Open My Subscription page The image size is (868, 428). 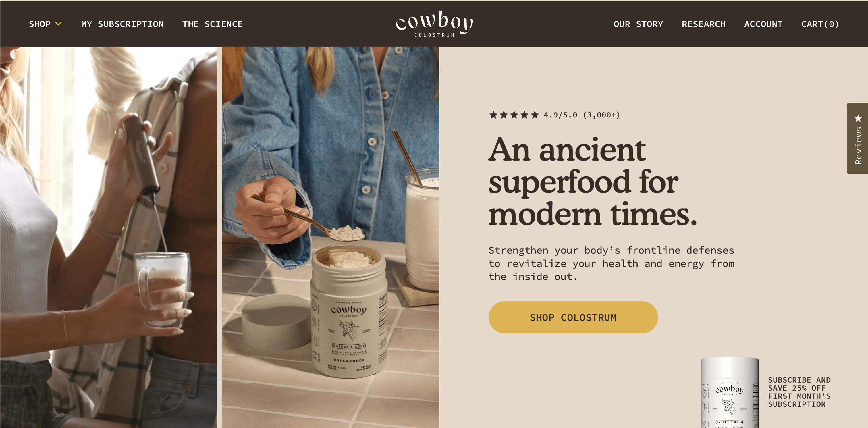tap(122, 24)
